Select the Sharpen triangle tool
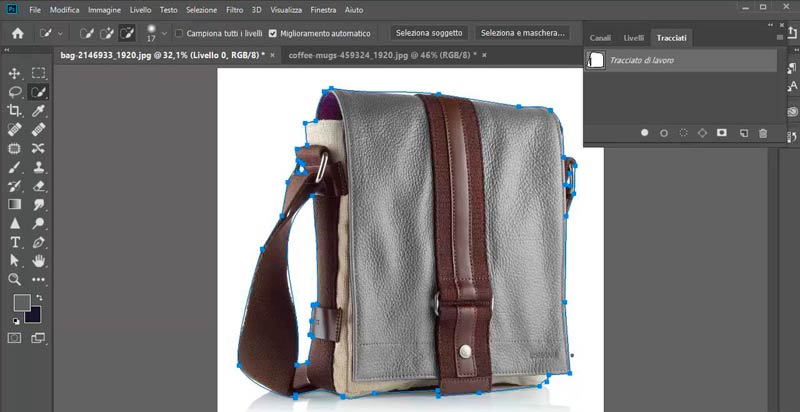 [x=14, y=223]
